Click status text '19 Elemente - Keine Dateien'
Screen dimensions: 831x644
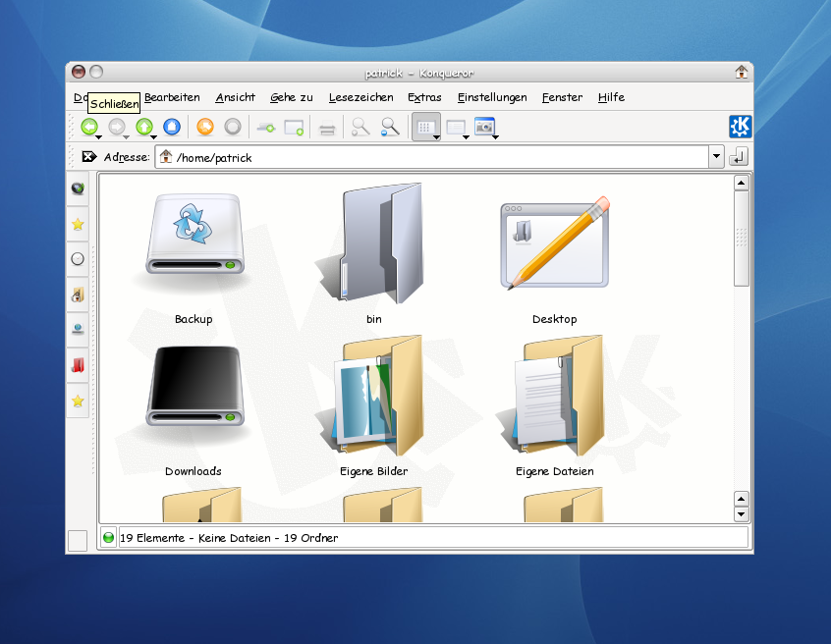click(194, 538)
